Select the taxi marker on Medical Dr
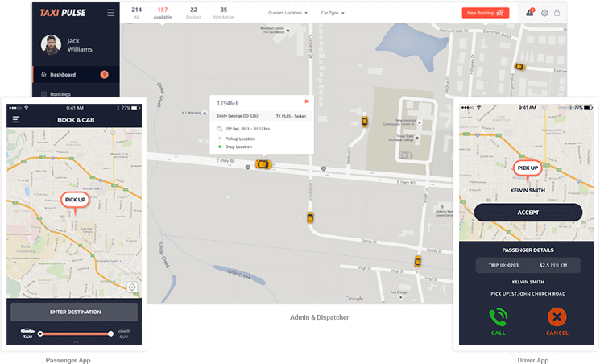This screenshot has width=600, height=364. [x=365, y=122]
